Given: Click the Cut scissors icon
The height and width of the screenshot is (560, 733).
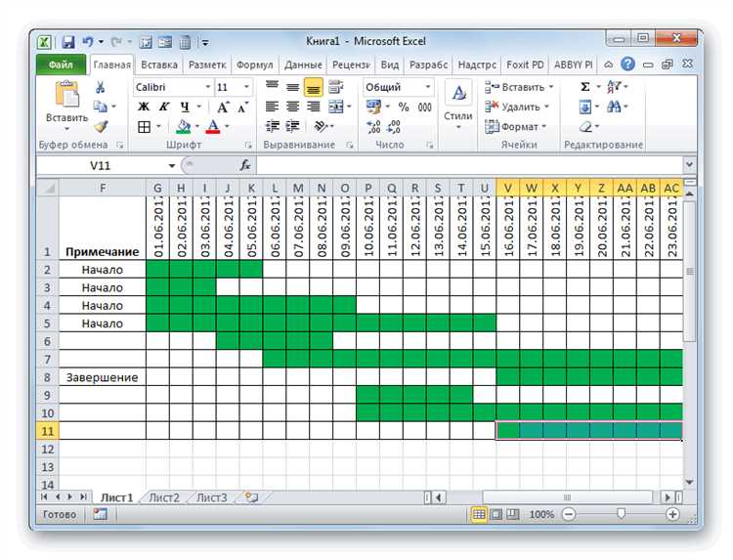Looking at the screenshot, I should pyautogui.click(x=101, y=87).
